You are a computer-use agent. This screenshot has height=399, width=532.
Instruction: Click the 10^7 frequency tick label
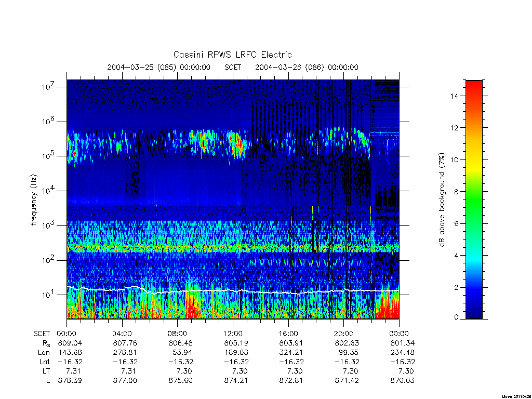(x=49, y=87)
